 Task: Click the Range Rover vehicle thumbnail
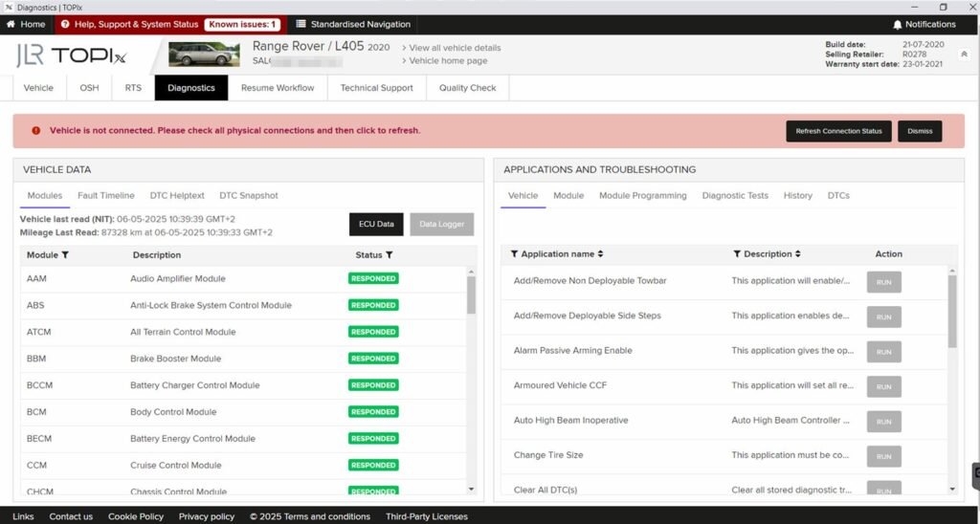[x=204, y=55]
